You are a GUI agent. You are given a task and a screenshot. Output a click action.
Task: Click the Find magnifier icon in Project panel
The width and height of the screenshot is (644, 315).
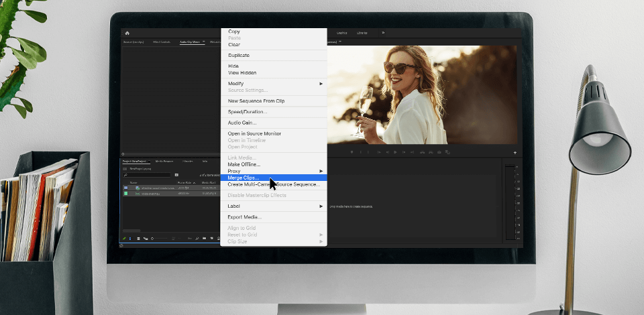[x=197, y=238]
